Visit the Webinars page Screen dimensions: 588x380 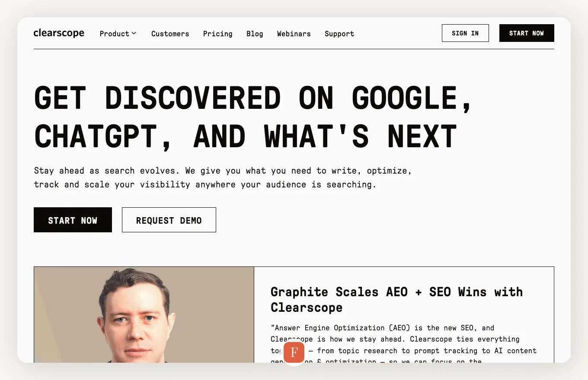pos(294,34)
